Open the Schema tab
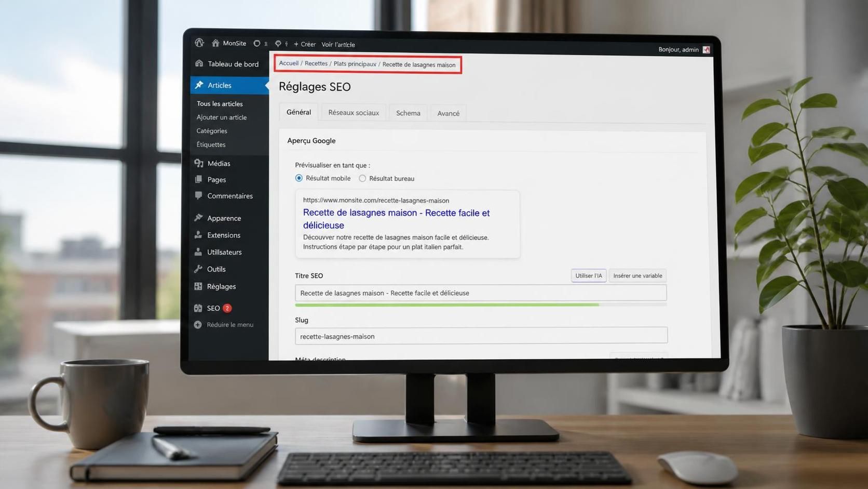868x489 pixels. point(408,113)
